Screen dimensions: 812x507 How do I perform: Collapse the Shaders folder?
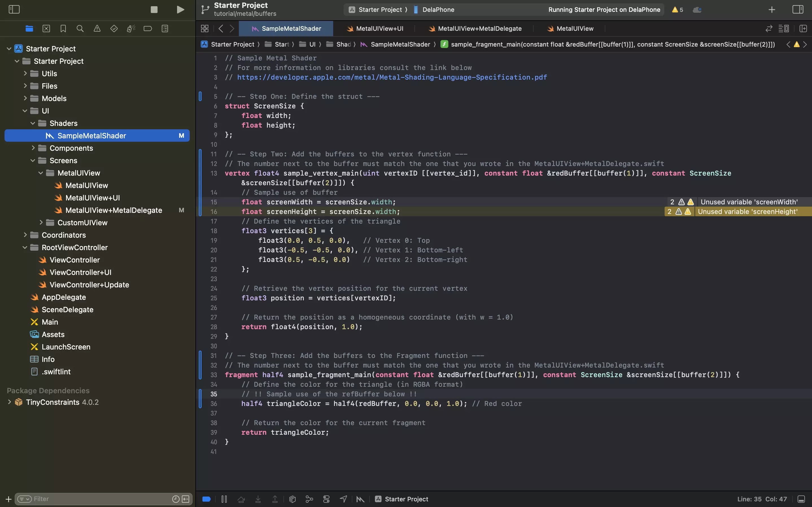(x=33, y=123)
